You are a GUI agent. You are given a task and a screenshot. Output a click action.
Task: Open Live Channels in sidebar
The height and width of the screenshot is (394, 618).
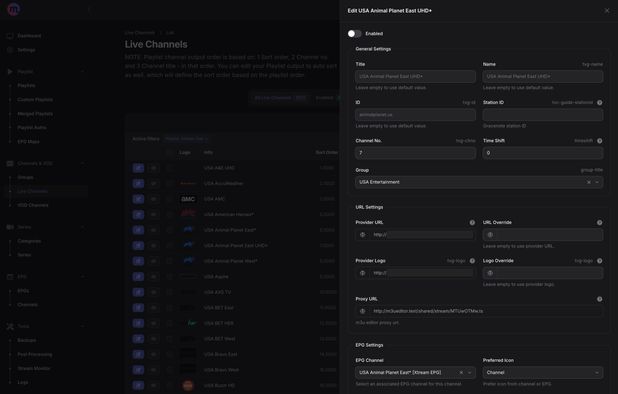coord(33,191)
